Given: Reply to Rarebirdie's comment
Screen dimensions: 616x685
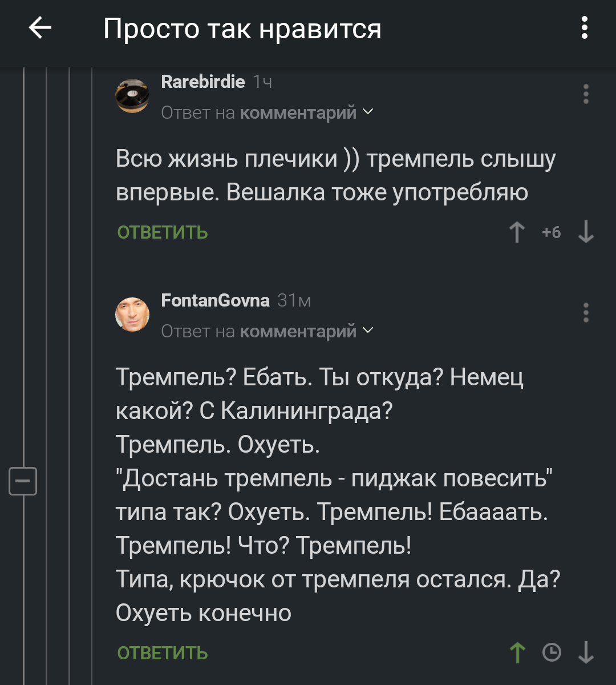Looking at the screenshot, I should [x=163, y=232].
